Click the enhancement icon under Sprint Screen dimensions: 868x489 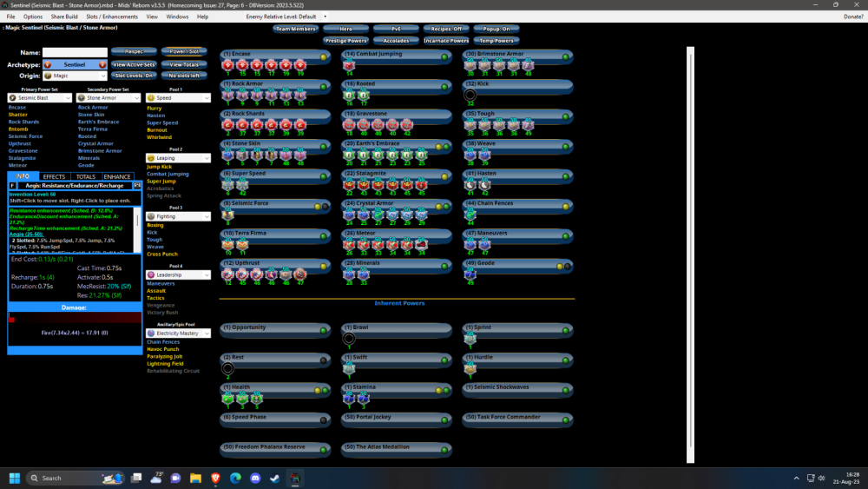tap(470, 338)
